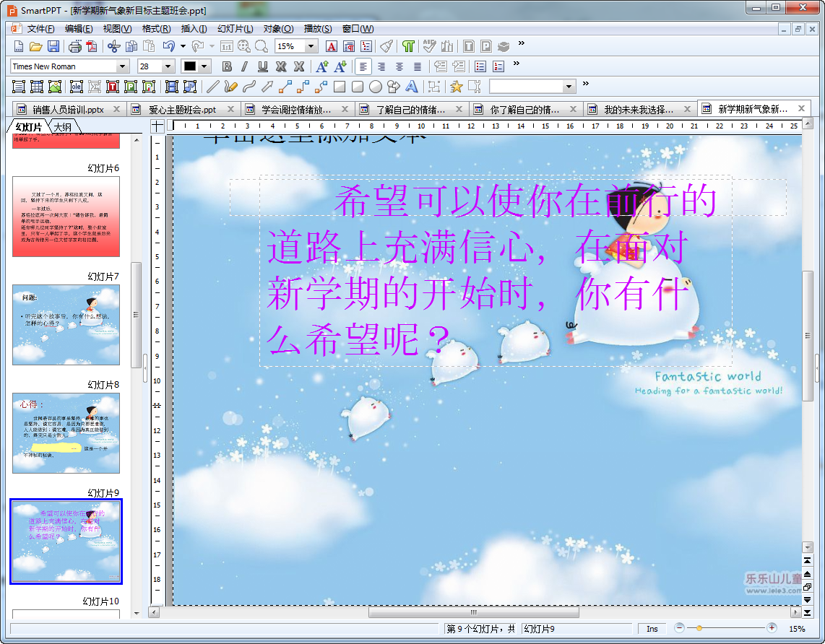Click zoom out minus button
The width and height of the screenshot is (825, 644).
679,627
